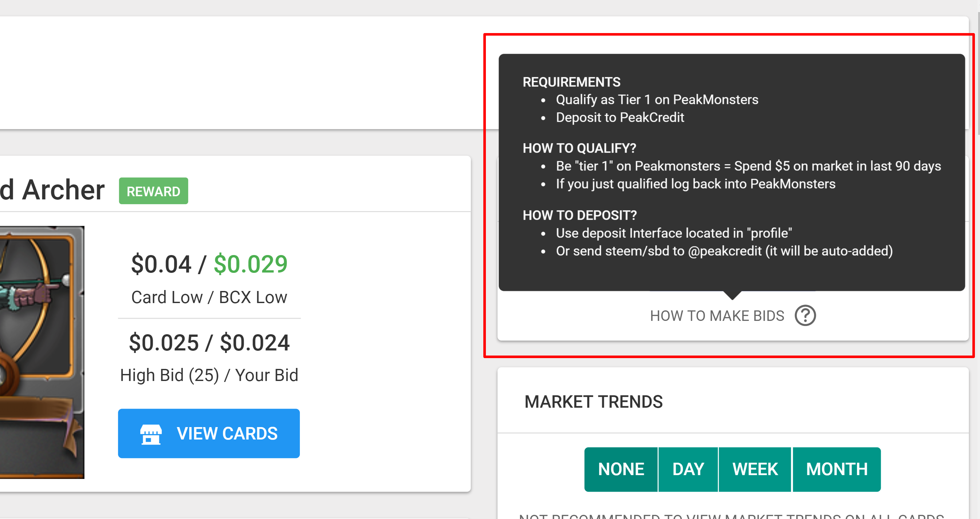The image size is (980, 519).
Task: Click the MARKET TRENDS heading
Action: pyautogui.click(x=593, y=402)
